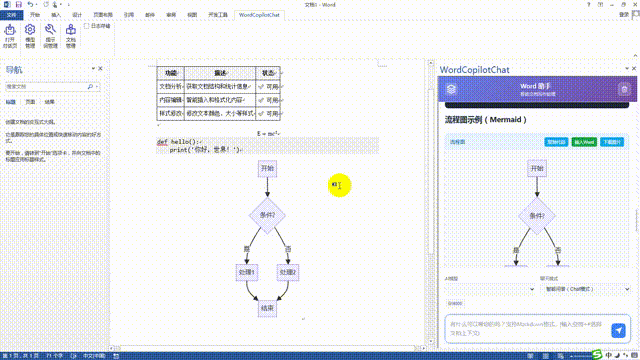Click the blue download image button
This screenshot has height=360, width=640.
pos(612,142)
